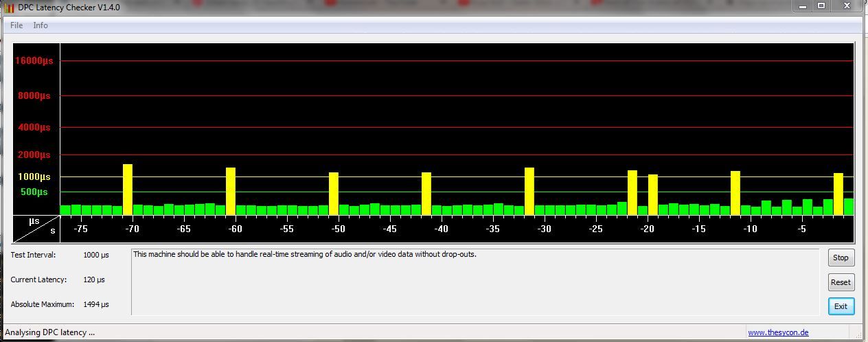Click the 1000µs axis label
The height and width of the screenshot is (342, 868).
(34, 176)
